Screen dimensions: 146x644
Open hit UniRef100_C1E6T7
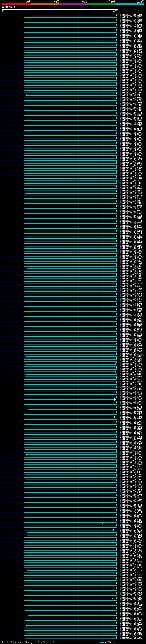pos(131,42)
